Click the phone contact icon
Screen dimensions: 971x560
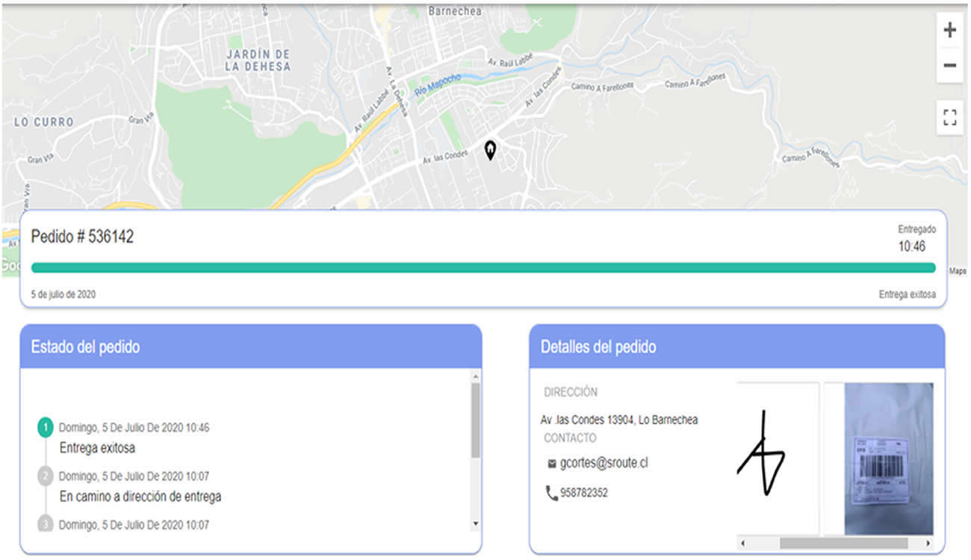(x=552, y=494)
